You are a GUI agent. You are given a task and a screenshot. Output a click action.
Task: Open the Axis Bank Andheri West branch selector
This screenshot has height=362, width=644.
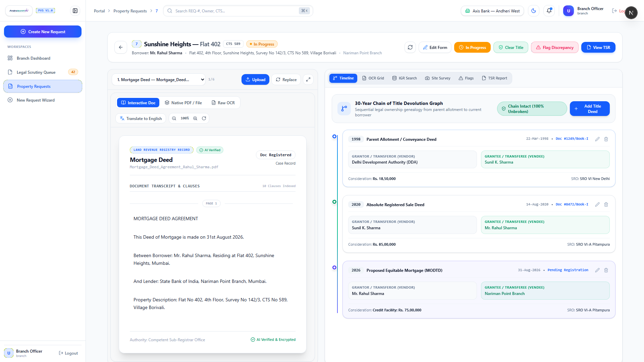coord(492,11)
